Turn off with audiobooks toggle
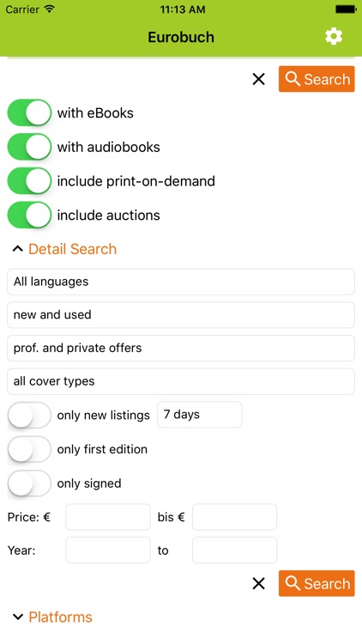 click(x=29, y=147)
